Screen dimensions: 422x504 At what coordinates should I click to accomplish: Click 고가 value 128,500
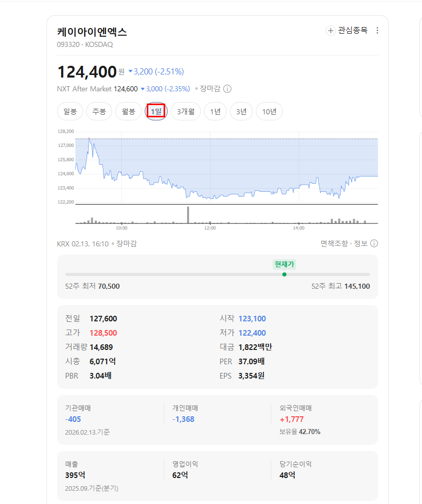point(103,333)
